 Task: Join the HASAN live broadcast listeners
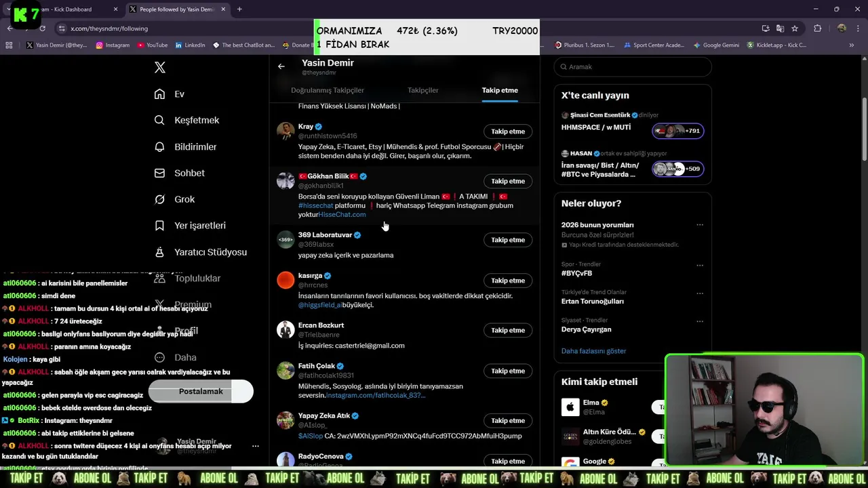(x=677, y=169)
